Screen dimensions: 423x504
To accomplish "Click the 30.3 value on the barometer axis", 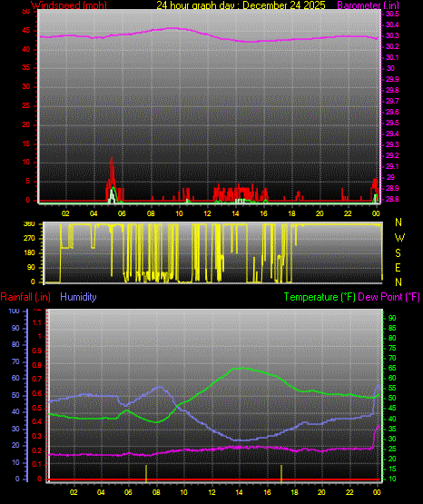I will click(x=392, y=35).
